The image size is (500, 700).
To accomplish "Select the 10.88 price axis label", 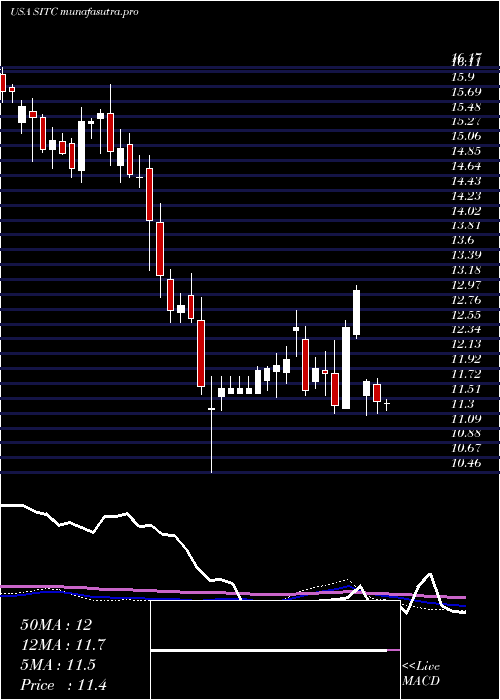I will point(467,433).
